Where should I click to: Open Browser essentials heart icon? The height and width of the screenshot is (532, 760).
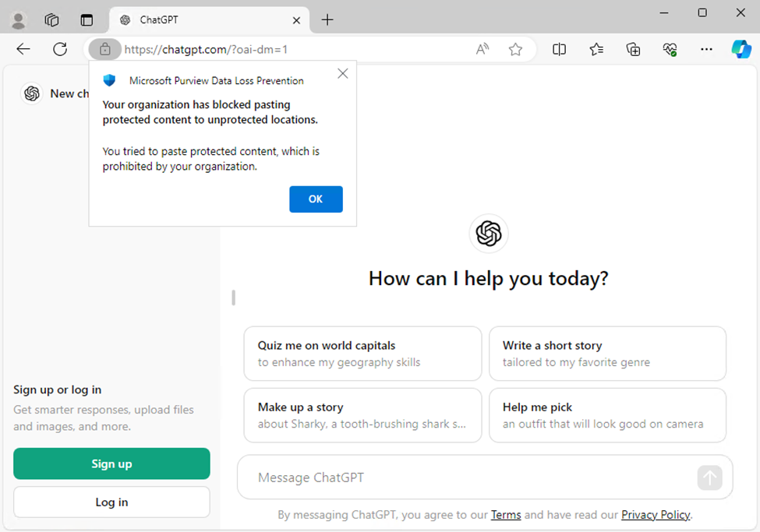(670, 49)
